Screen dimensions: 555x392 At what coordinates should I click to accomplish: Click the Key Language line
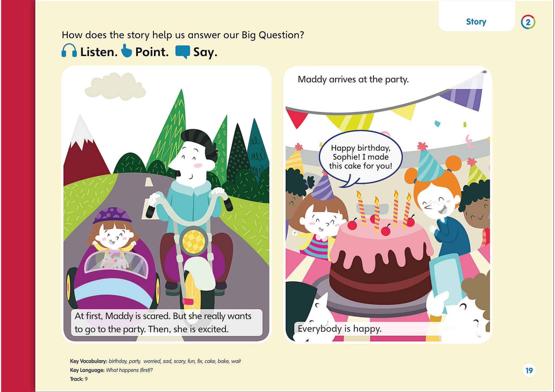pos(111,370)
